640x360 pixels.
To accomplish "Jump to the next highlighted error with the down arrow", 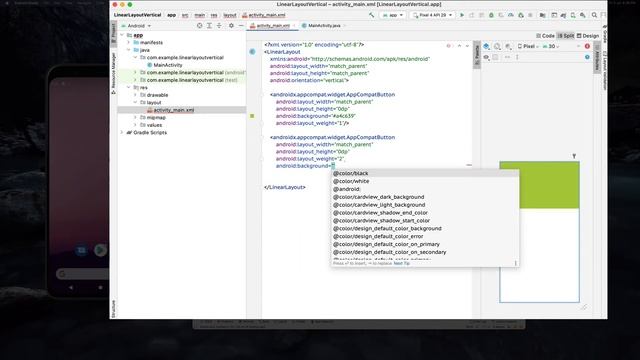I will click(x=467, y=46).
